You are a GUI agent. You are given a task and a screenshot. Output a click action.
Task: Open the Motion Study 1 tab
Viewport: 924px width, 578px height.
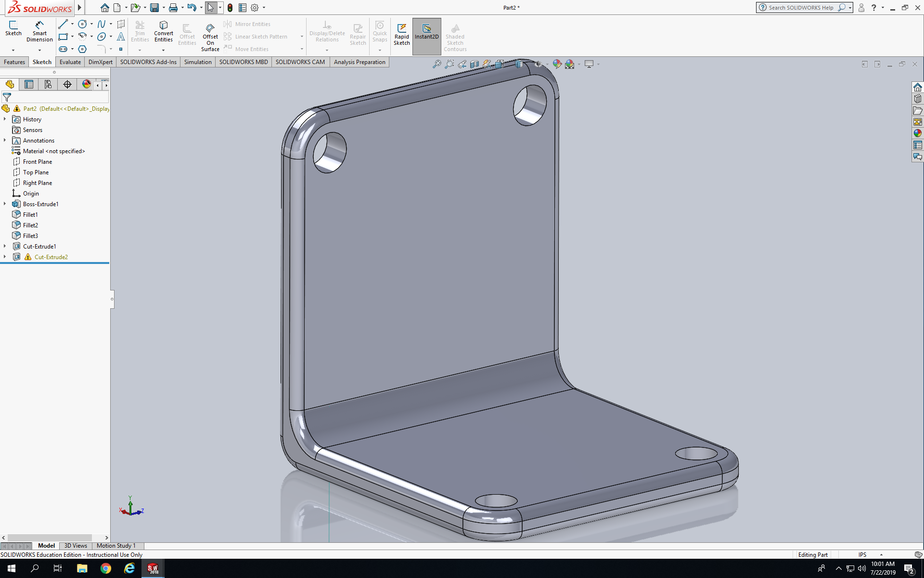click(x=116, y=546)
